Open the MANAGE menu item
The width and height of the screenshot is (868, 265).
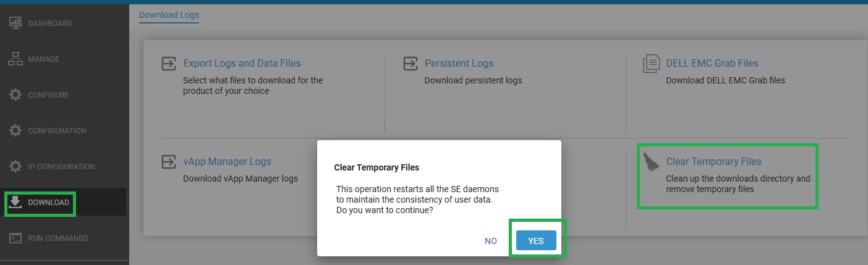[43, 59]
